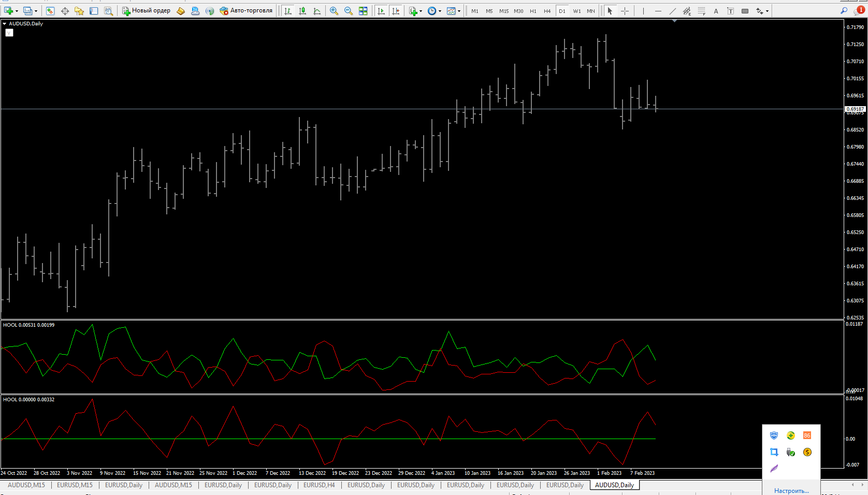Click the Periods clock icon
Image resolution: width=868 pixels, height=495 pixels.
click(432, 11)
